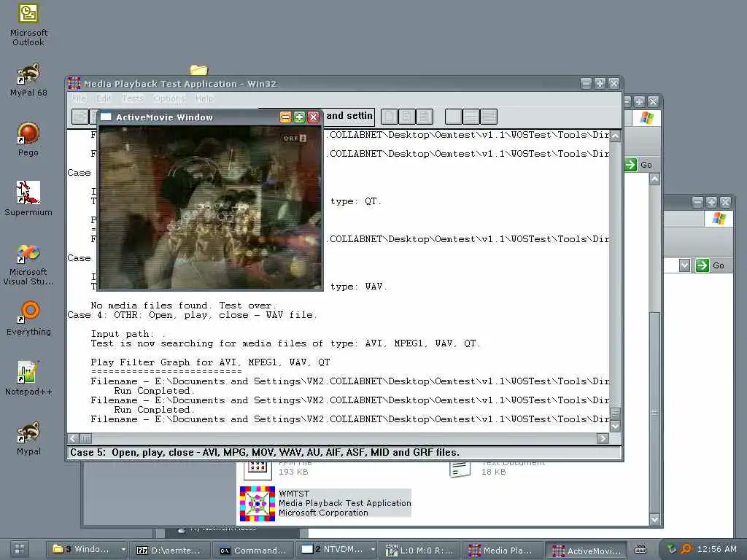Open the Microsoft Outlook desktop icon

pyautogui.click(x=28, y=25)
